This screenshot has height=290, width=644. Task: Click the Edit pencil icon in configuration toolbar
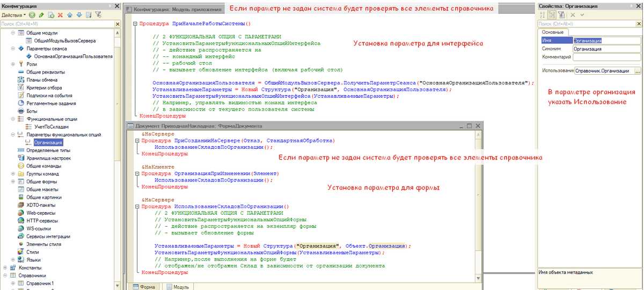tap(41, 15)
